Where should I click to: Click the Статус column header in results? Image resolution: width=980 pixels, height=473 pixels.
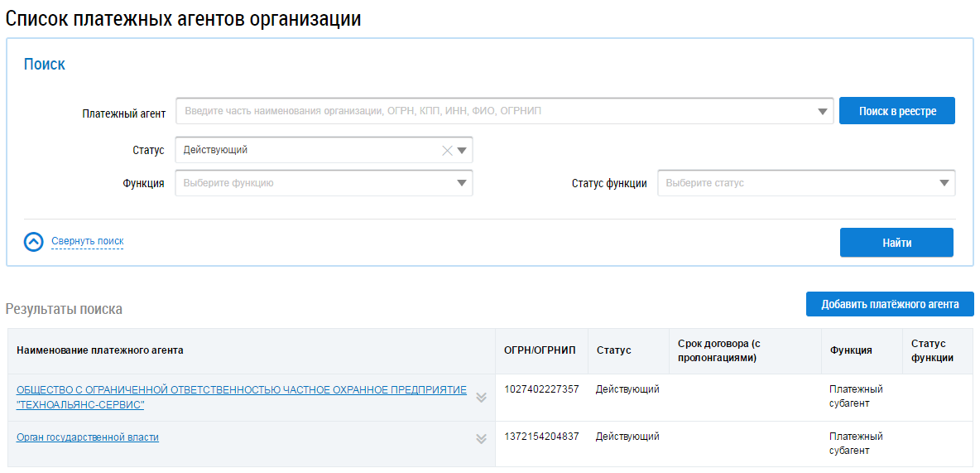coord(613,350)
